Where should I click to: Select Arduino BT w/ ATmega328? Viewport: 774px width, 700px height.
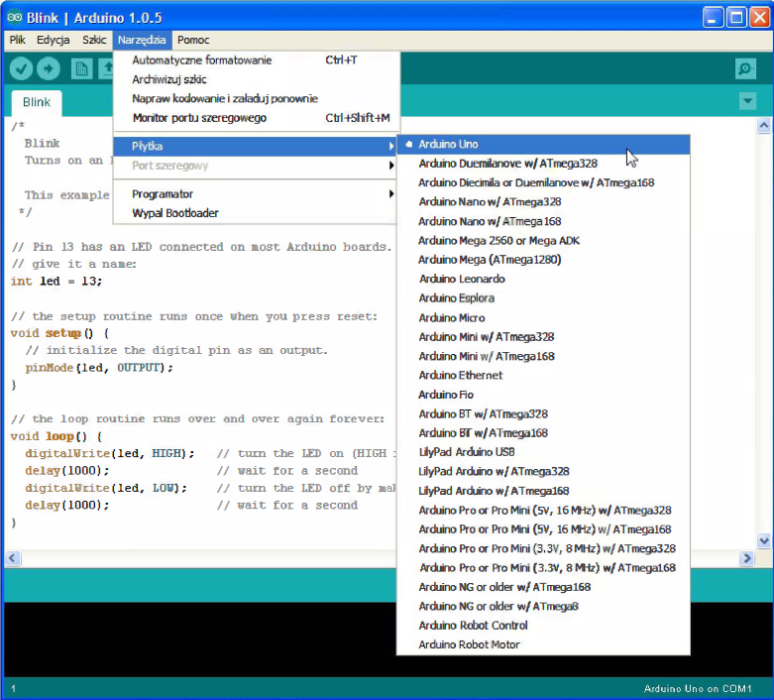click(x=543, y=414)
